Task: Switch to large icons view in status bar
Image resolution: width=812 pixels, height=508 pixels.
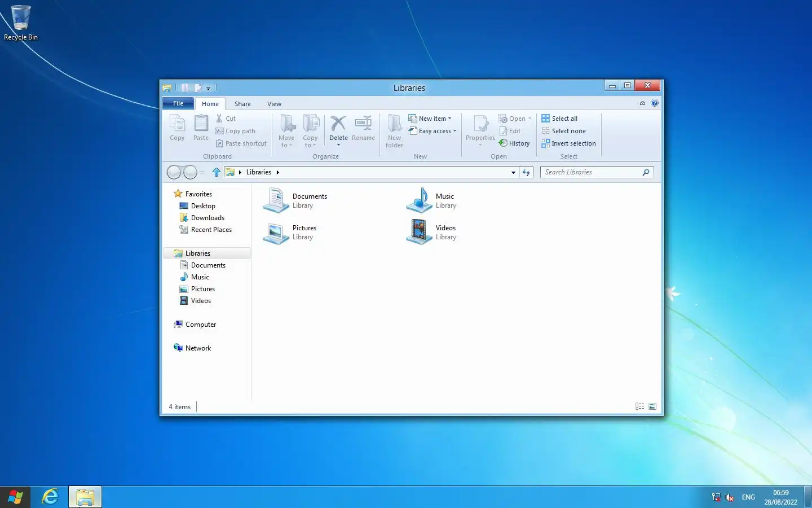Action: click(x=652, y=406)
